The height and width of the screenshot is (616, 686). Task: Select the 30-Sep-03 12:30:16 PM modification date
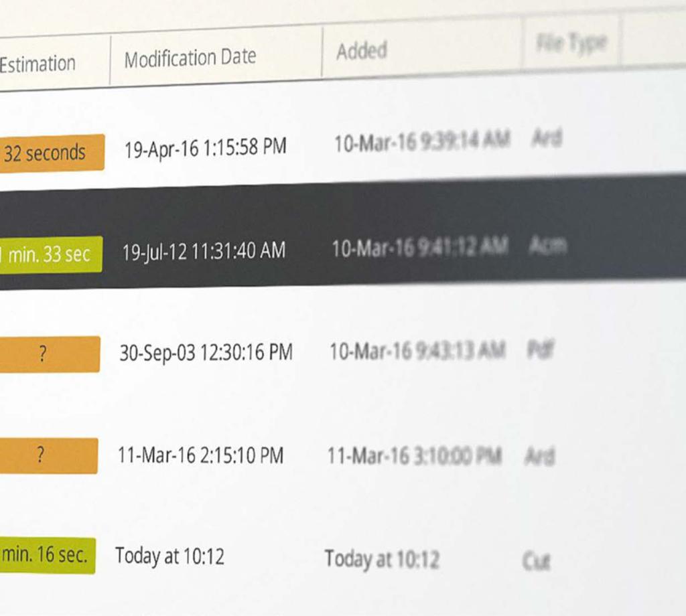pyautogui.click(x=206, y=352)
